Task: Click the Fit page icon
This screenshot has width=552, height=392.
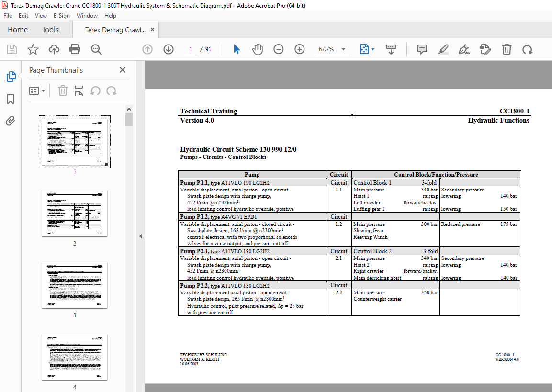Action: 364,49
